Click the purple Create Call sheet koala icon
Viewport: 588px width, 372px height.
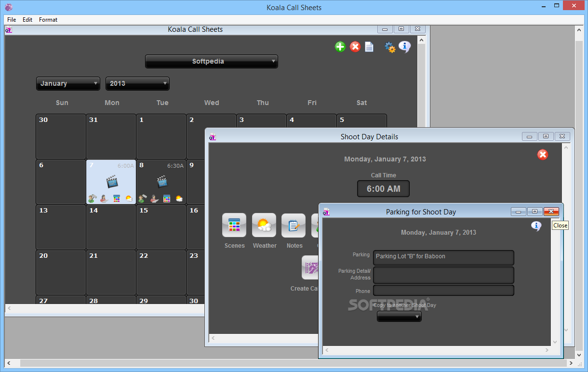(310, 267)
